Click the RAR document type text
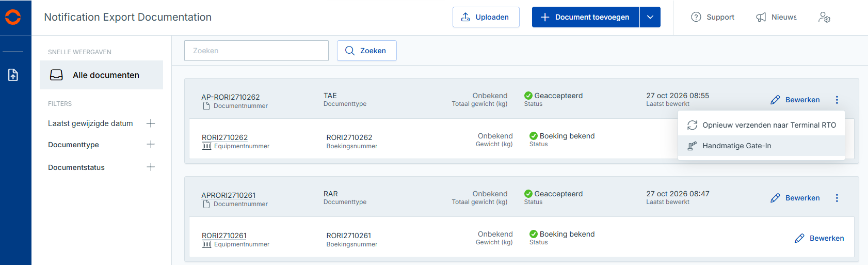Image resolution: width=868 pixels, height=265 pixels. [331, 194]
